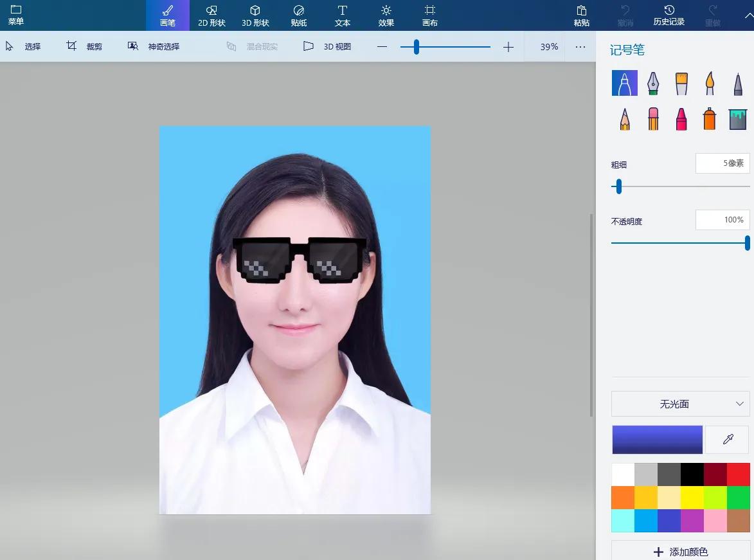Select the calligraphy pen brush
The width and height of the screenshot is (754, 560).
coord(653,83)
